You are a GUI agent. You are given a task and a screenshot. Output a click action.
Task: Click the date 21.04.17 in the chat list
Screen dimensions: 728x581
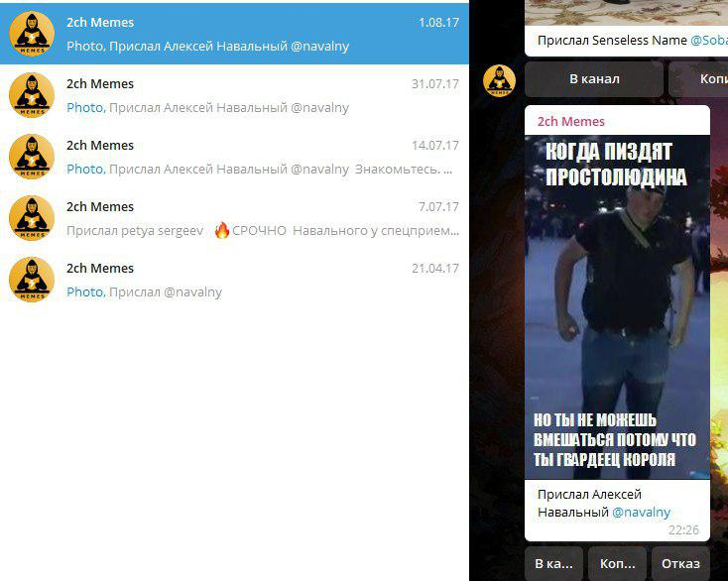pyautogui.click(x=435, y=269)
